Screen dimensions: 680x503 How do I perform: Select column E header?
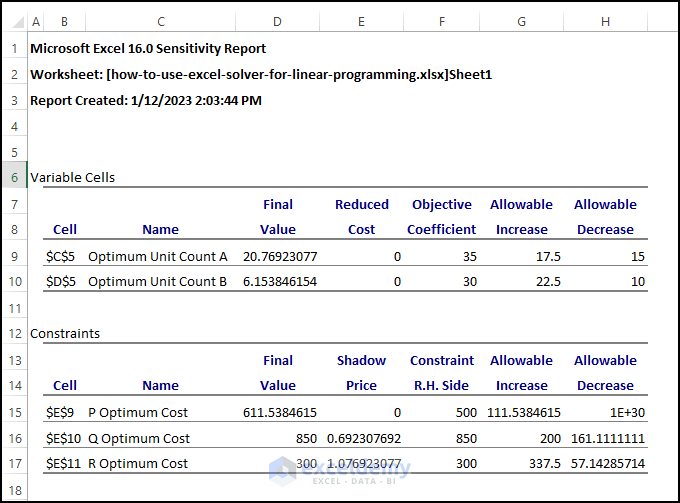pyautogui.click(x=361, y=22)
